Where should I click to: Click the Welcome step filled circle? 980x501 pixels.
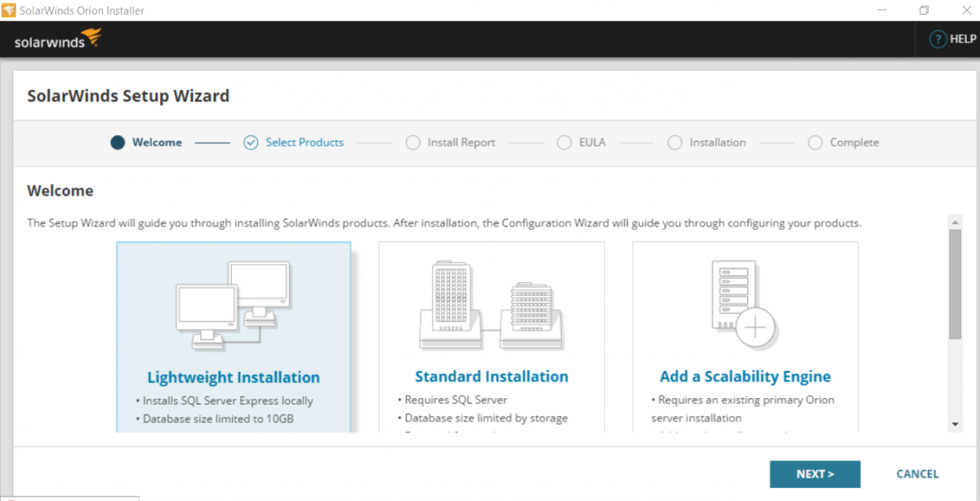118,142
